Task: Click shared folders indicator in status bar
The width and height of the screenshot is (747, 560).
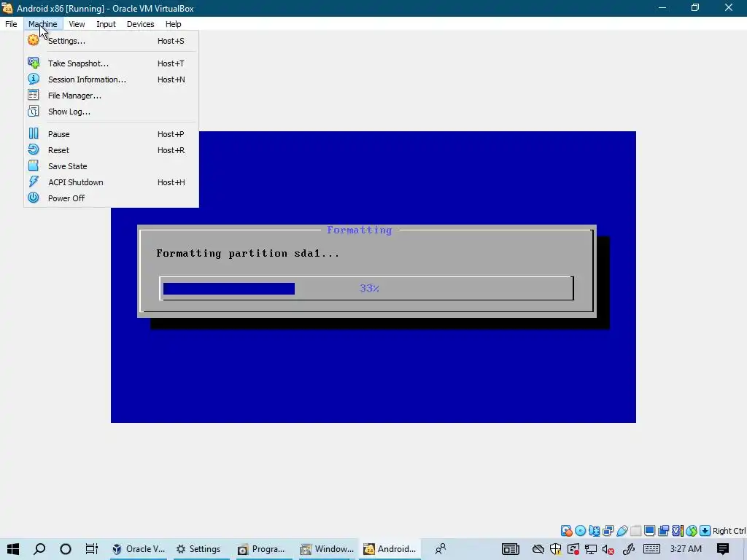Action: click(635, 531)
